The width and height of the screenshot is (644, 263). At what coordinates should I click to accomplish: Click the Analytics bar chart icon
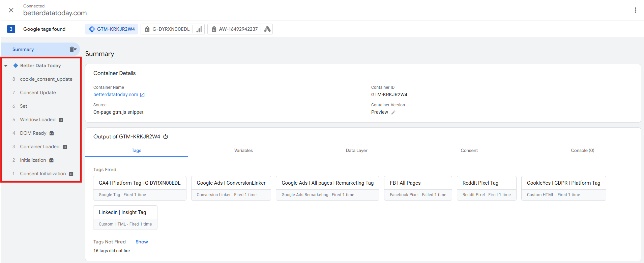199,29
